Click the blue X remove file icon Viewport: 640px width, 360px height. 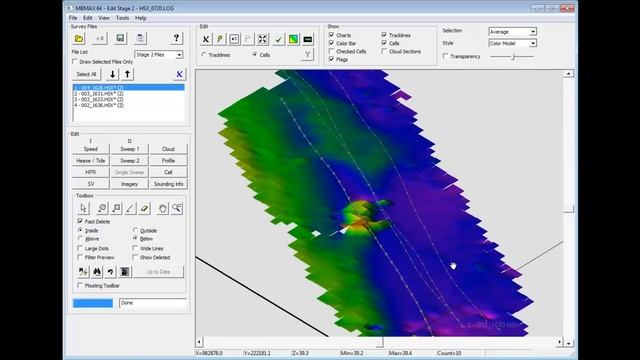click(x=179, y=74)
